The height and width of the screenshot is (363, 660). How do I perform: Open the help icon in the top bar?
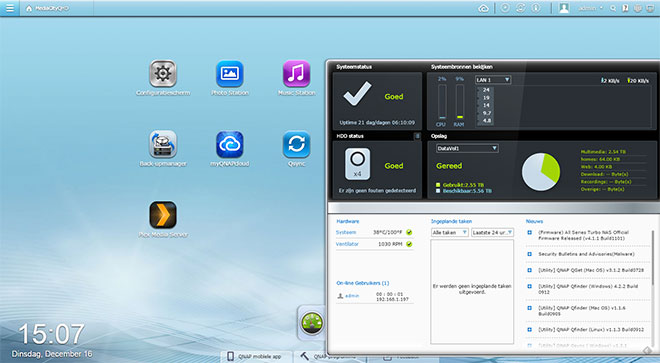625,8
